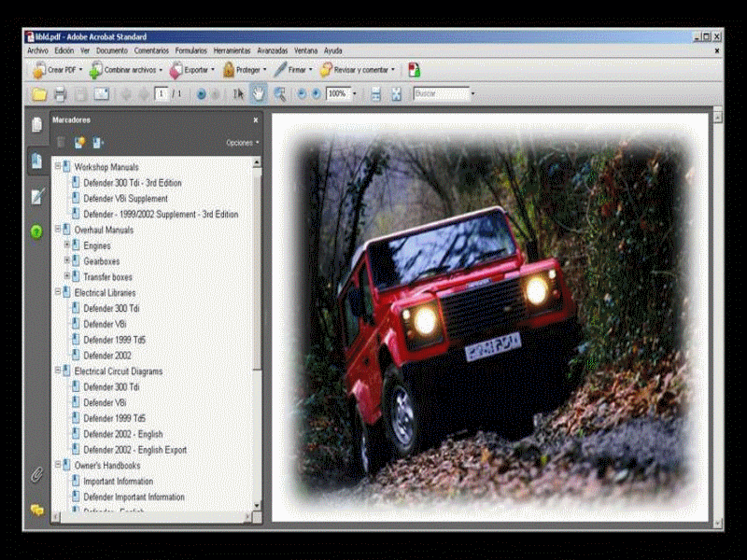Collapse the Overhaul Manuals bookmark

coord(58,229)
